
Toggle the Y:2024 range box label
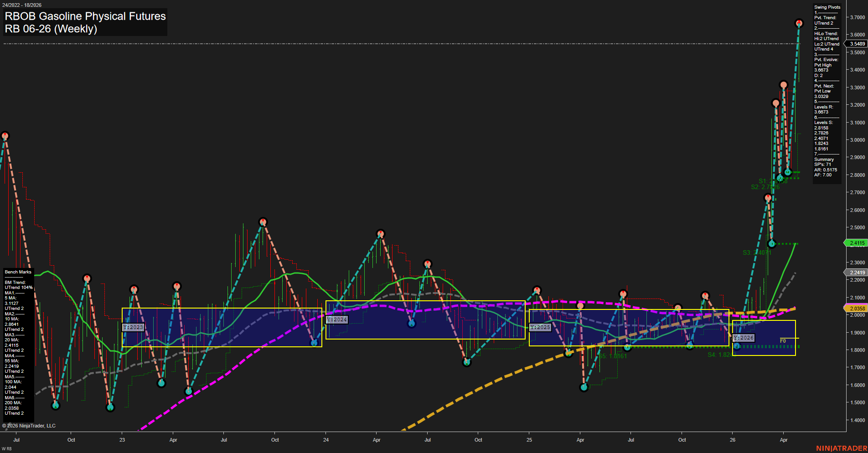tap(336, 319)
